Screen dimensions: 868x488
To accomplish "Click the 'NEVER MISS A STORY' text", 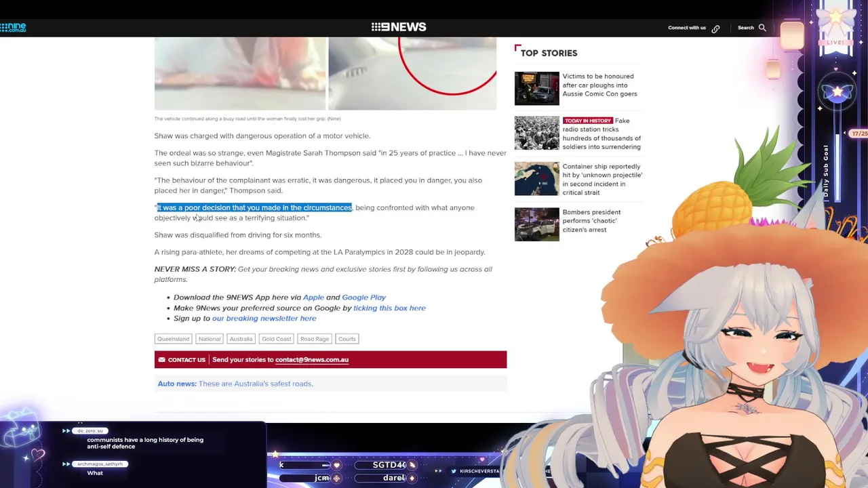I will click(x=195, y=269).
